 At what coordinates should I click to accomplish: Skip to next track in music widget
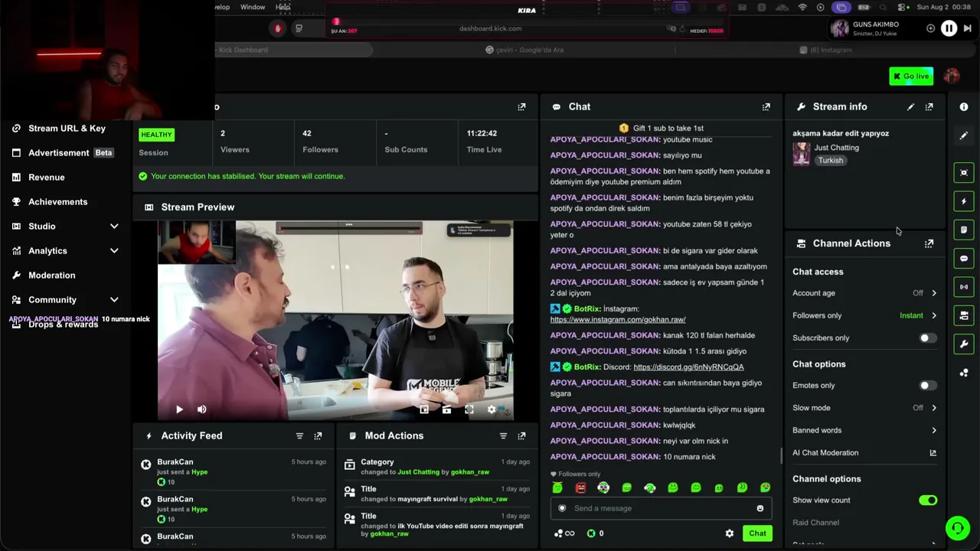point(968,28)
